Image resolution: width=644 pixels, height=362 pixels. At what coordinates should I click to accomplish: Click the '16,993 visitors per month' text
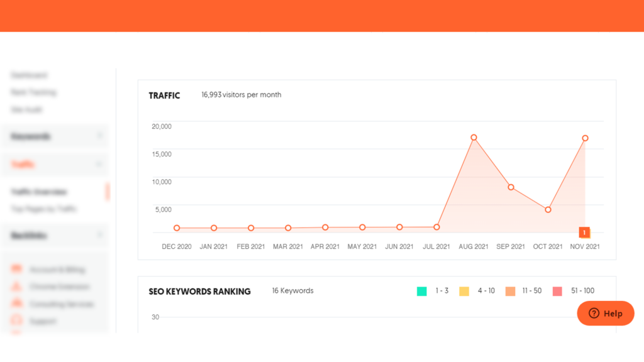tap(241, 95)
